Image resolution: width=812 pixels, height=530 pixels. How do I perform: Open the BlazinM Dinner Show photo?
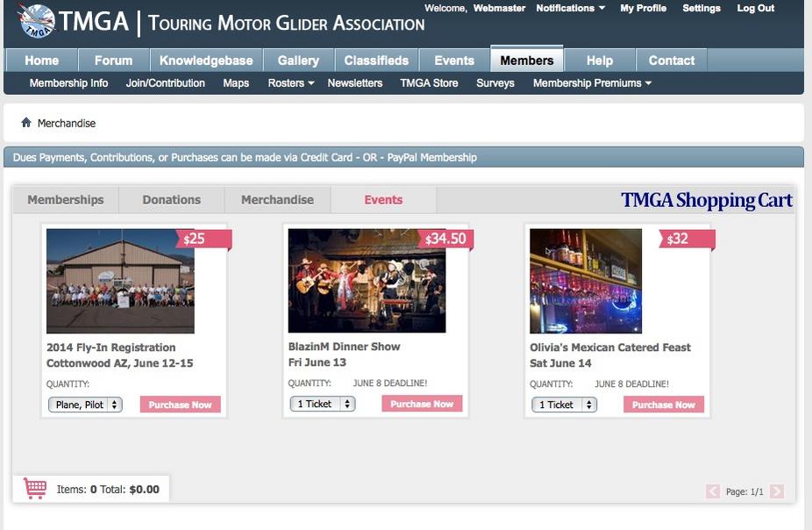click(367, 281)
